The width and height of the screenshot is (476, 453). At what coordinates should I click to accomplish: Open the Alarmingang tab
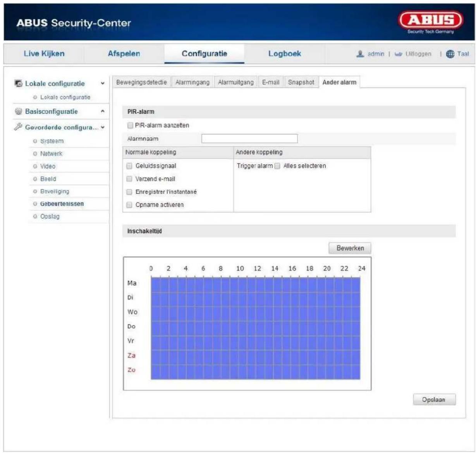click(x=192, y=82)
